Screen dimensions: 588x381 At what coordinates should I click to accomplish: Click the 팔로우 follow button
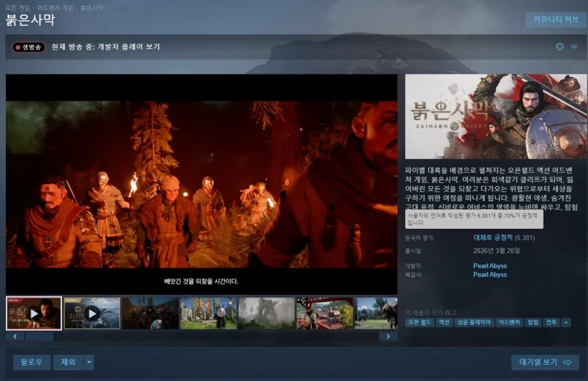pos(31,362)
